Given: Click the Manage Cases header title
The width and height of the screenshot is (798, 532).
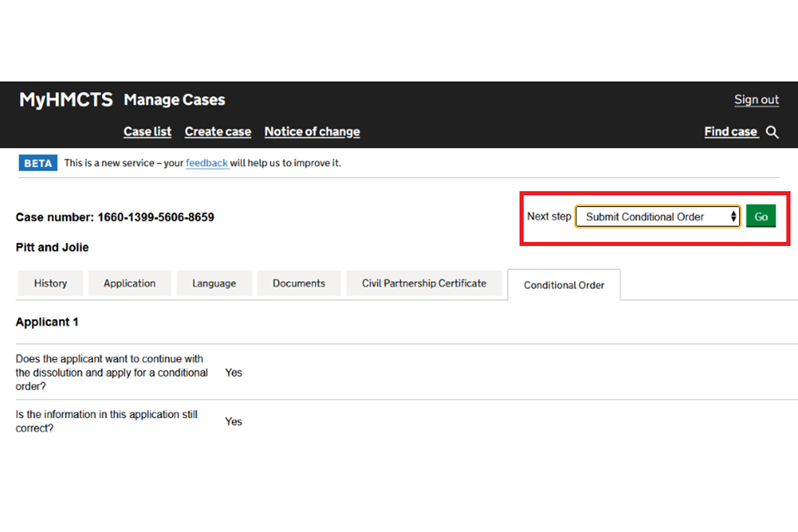Looking at the screenshot, I should tap(175, 100).
